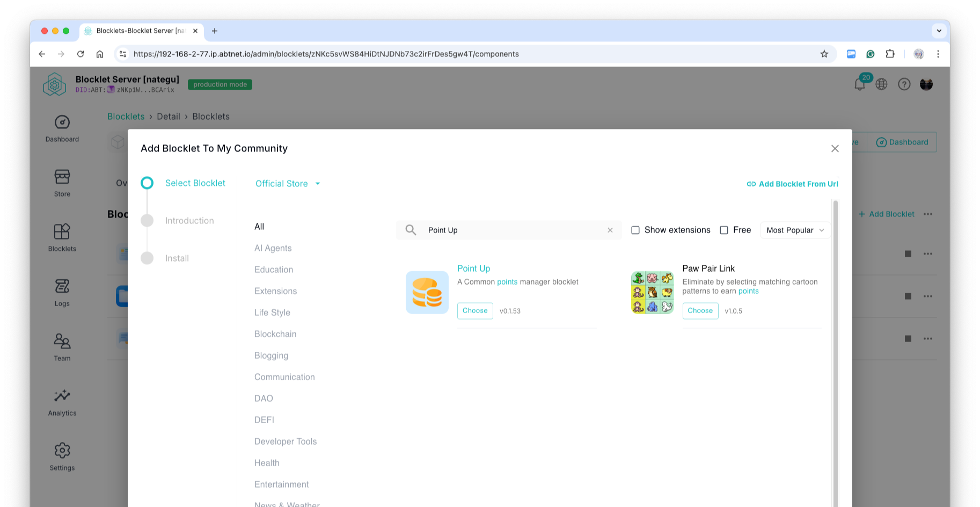Expand the Official Store dropdown
Image resolution: width=980 pixels, height=507 pixels.
coord(288,184)
